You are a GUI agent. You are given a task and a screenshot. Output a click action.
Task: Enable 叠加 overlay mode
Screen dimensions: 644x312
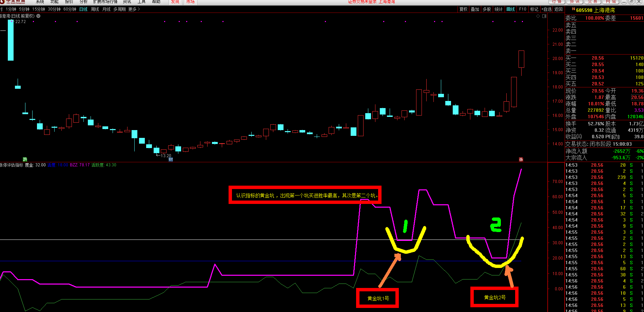[x=475, y=9]
